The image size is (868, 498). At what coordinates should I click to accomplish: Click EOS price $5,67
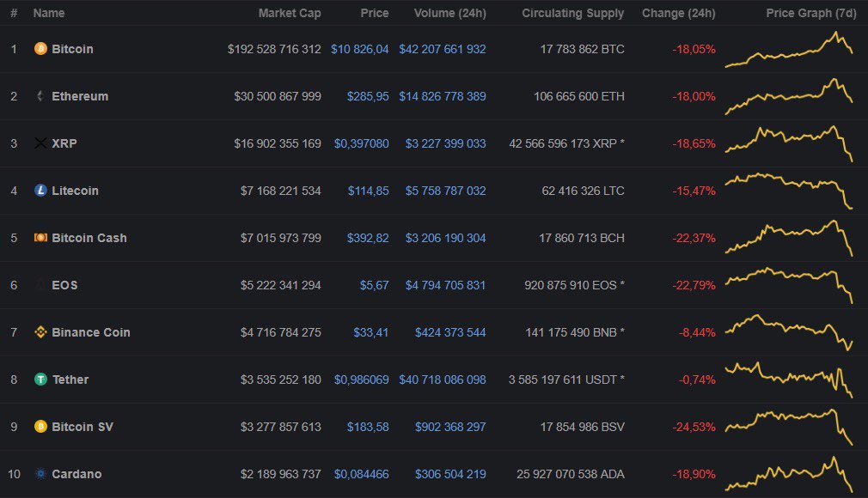(374, 285)
